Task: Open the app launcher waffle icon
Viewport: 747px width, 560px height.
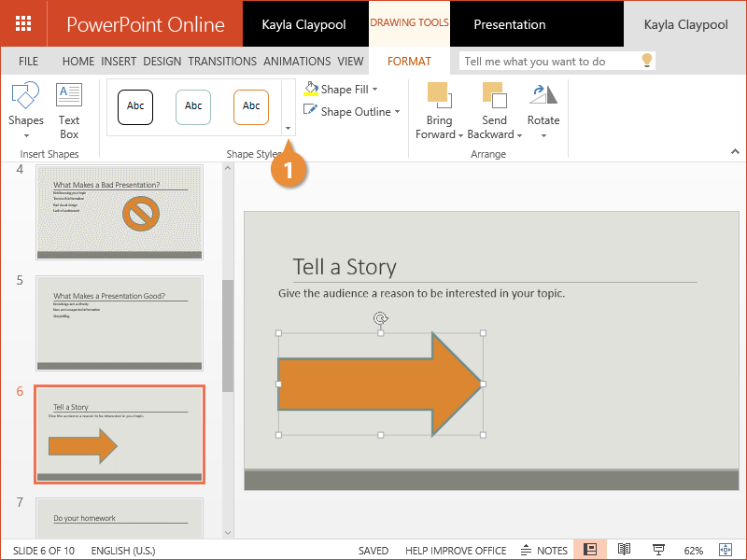Action: pyautogui.click(x=24, y=23)
